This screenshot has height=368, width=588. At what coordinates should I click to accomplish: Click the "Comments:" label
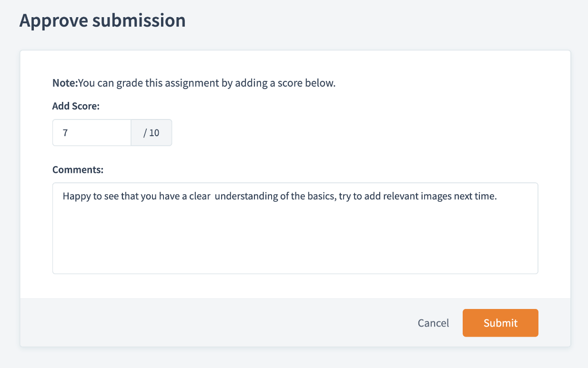coord(78,169)
